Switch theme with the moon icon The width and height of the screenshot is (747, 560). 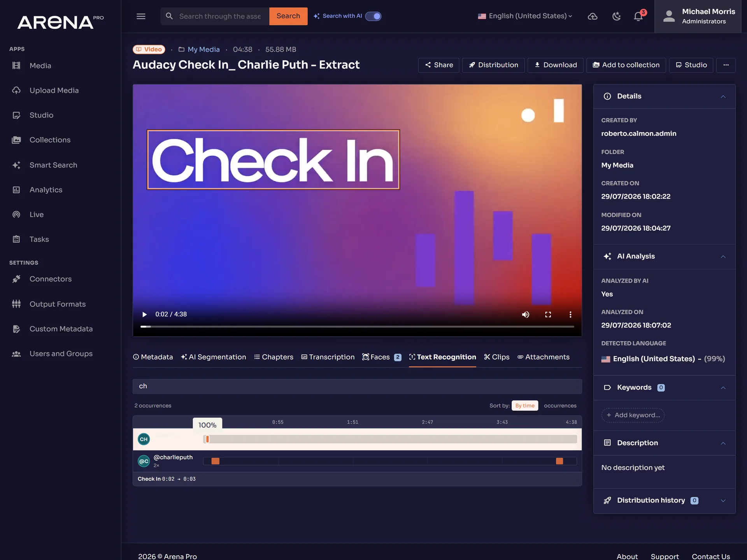coord(616,16)
